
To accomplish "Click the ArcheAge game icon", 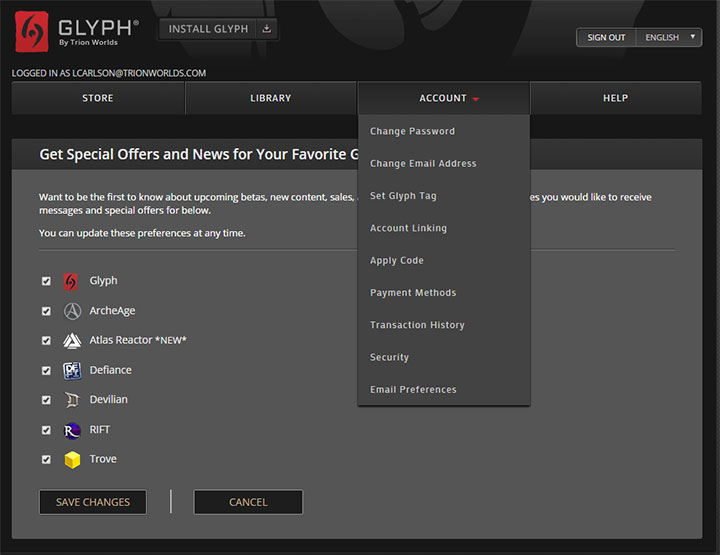I will [72, 311].
